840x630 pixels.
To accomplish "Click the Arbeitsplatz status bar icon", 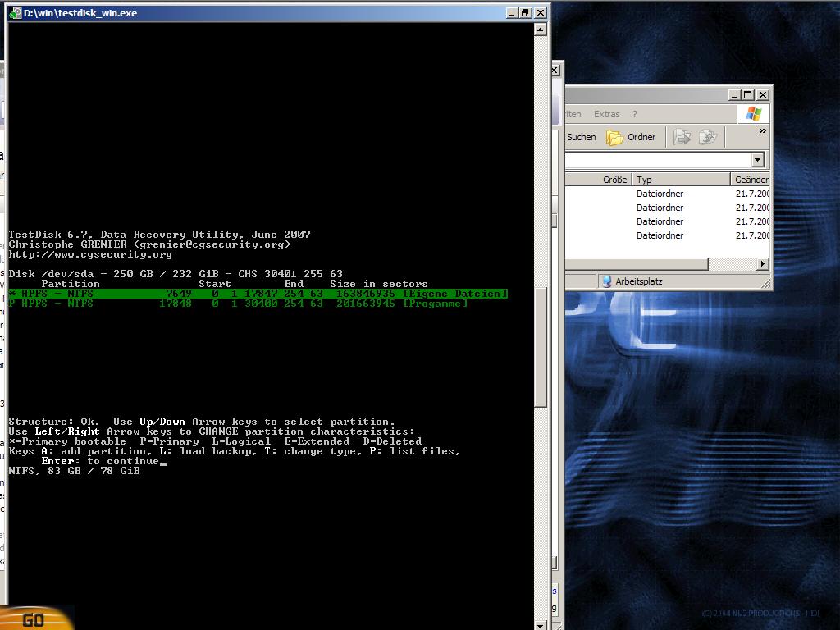I will coord(606,281).
